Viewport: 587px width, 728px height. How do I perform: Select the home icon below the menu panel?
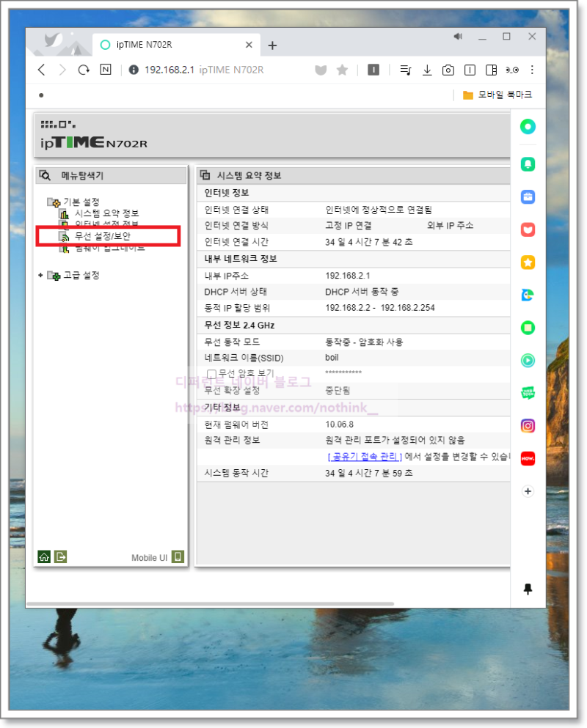click(x=43, y=556)
